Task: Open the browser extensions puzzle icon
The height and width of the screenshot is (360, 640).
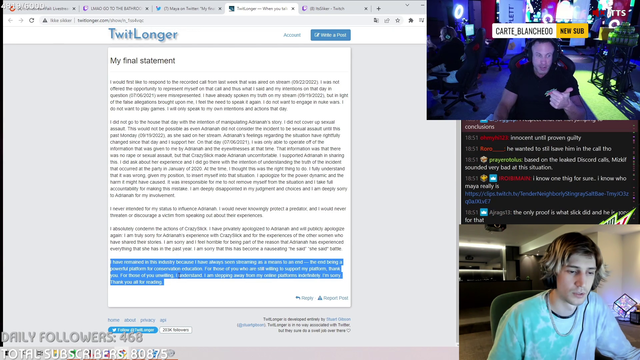Action: tap(411, 20)
